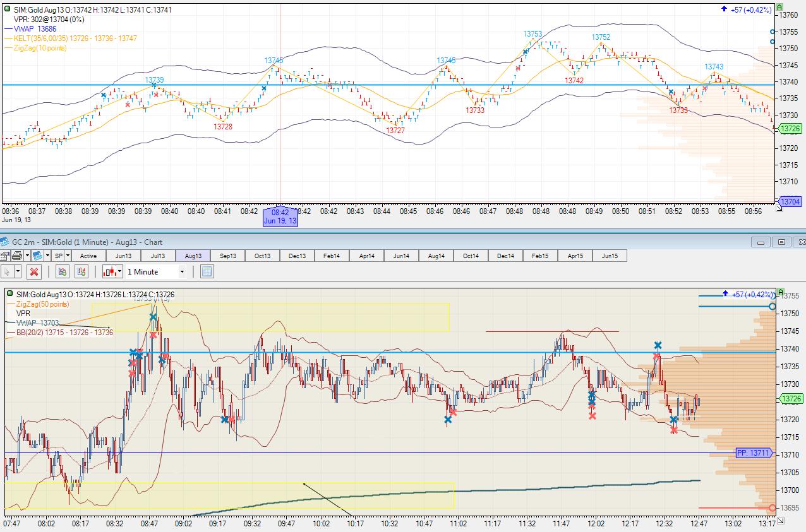Select the pointer cursor tool
This screenshot has height=532, width=806.
pyautogui.click(x=7, y=271)
